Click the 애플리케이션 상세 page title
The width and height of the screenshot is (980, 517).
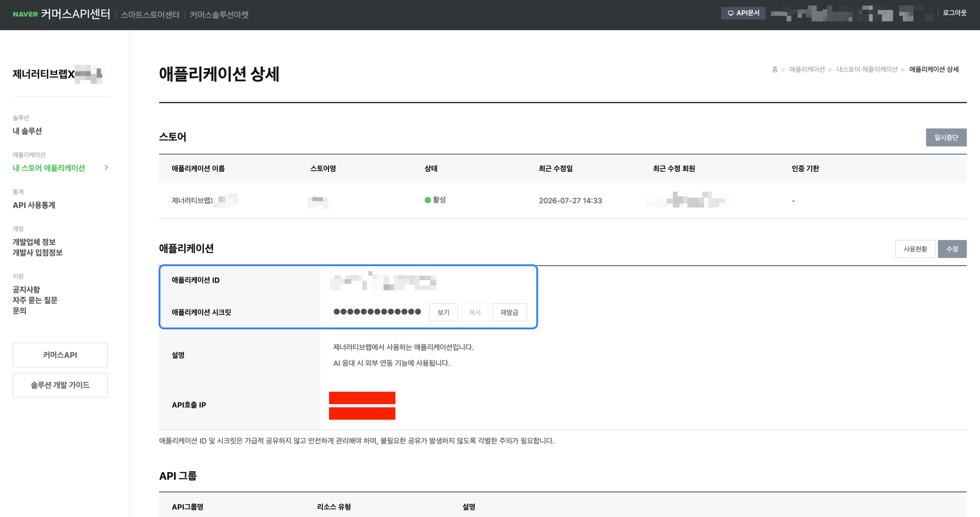pyautogui.click(x=219, y=74)
